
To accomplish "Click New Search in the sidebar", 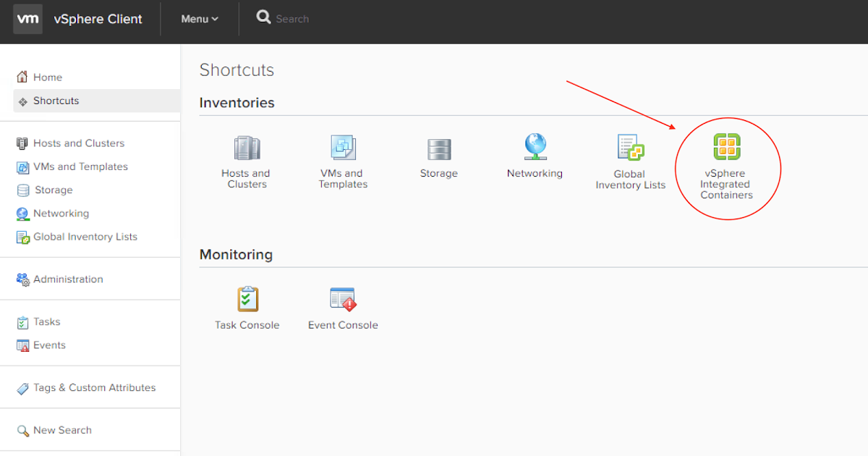I will [x=62, y=430].
